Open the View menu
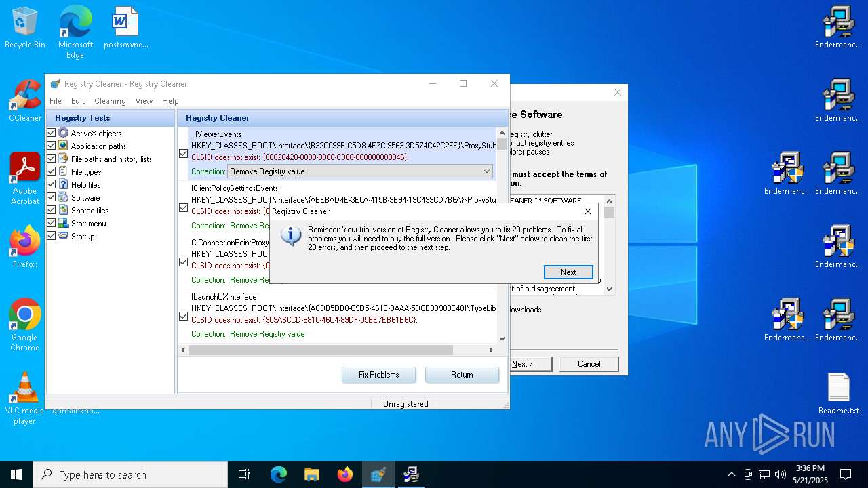Screen dimensions: 868x488 (x=144, y=100)
